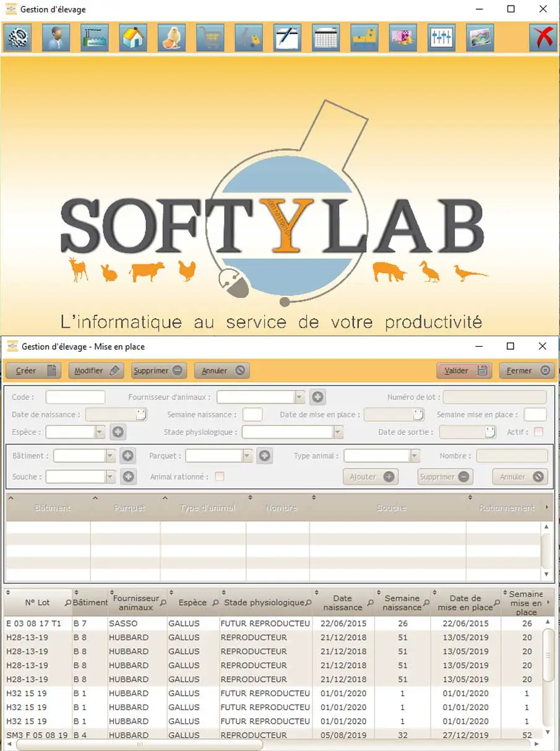Open the user profile icon in the toolbar
Viewport: 560px width, 751px height.
click(56, 38)
